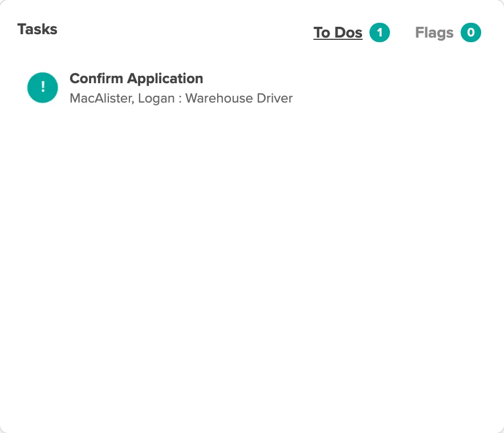Click the Warehouse Driver applicant line
504x433 pixels.
click(181, 99)
